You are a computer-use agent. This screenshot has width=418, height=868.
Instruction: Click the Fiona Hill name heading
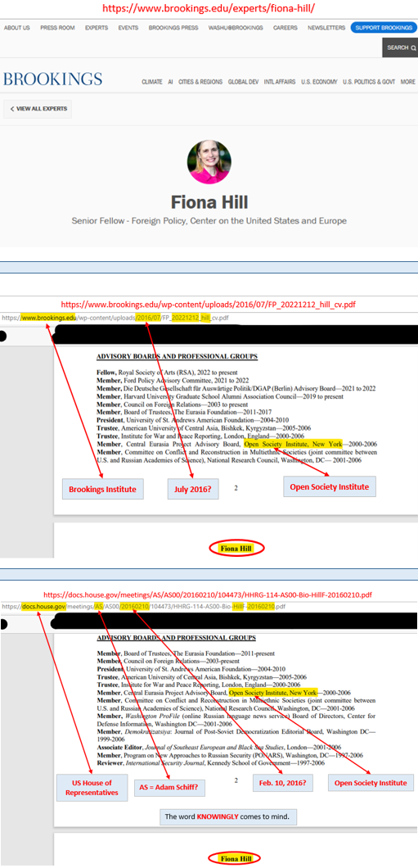pos(209,201)
